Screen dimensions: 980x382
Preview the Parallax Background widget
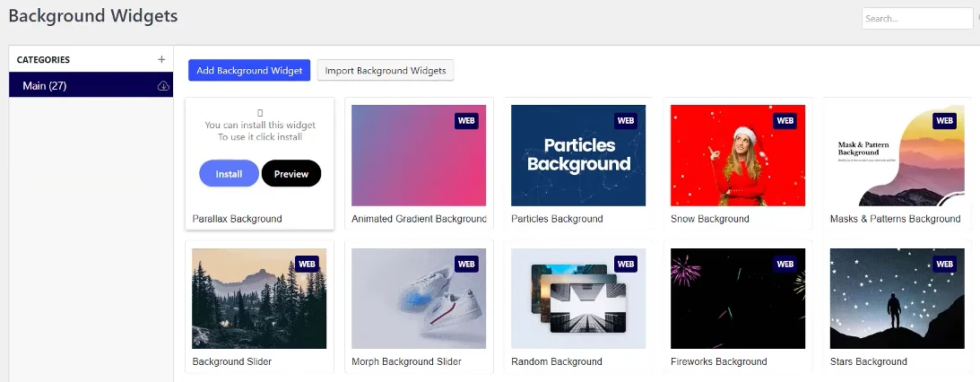(x=291, y=174)
